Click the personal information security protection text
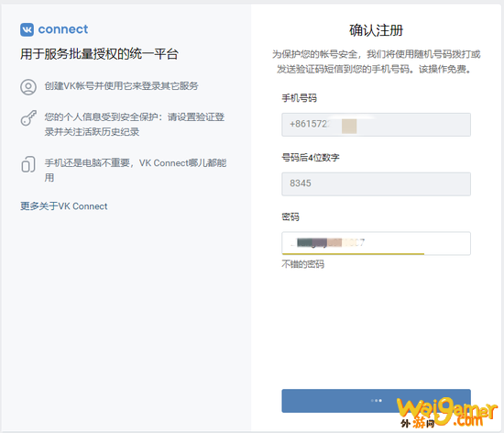 pos(135,124)
